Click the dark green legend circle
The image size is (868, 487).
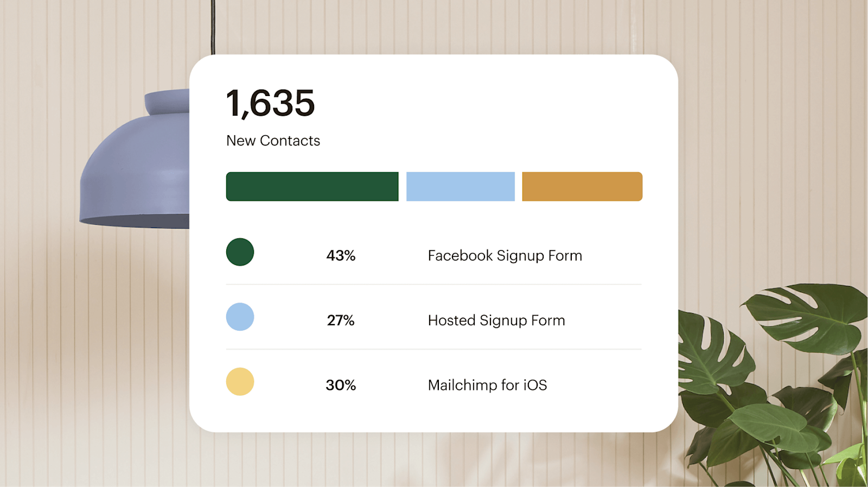point(240,252)
